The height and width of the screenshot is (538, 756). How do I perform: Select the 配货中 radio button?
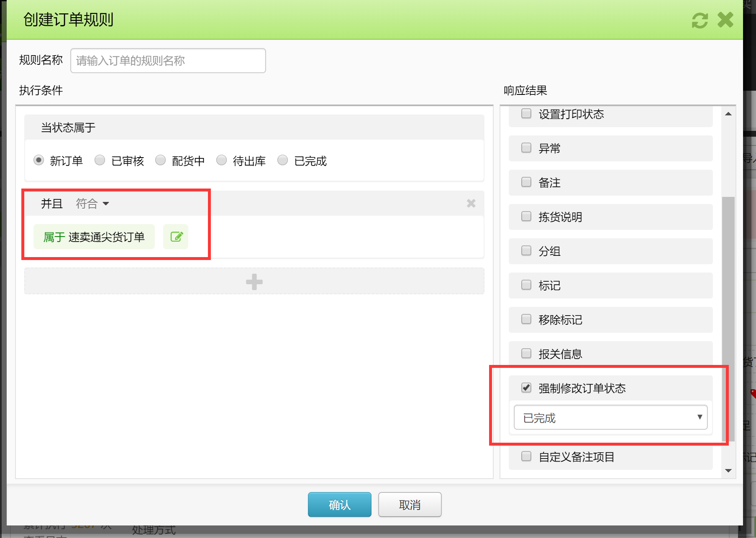click(161, 160)
